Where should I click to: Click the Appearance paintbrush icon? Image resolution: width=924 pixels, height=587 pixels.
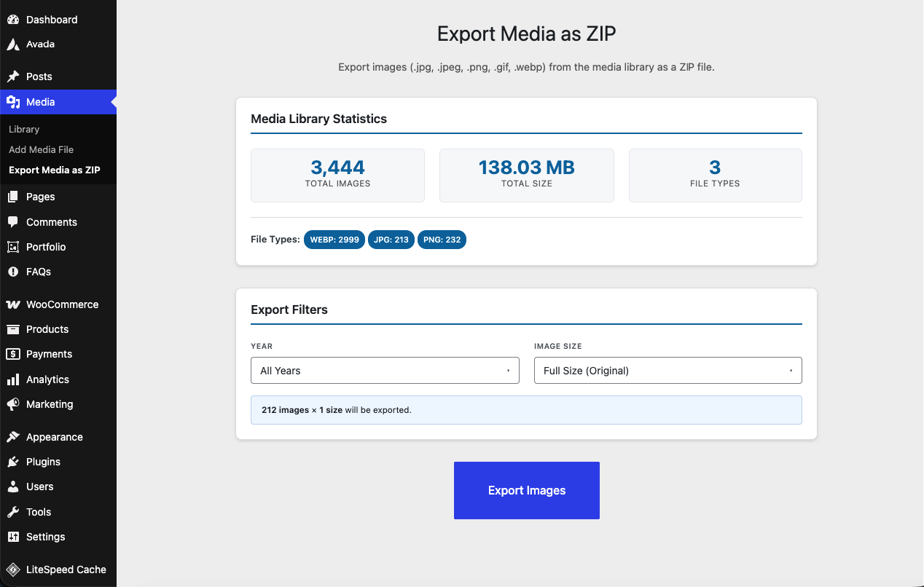(13, 437)
